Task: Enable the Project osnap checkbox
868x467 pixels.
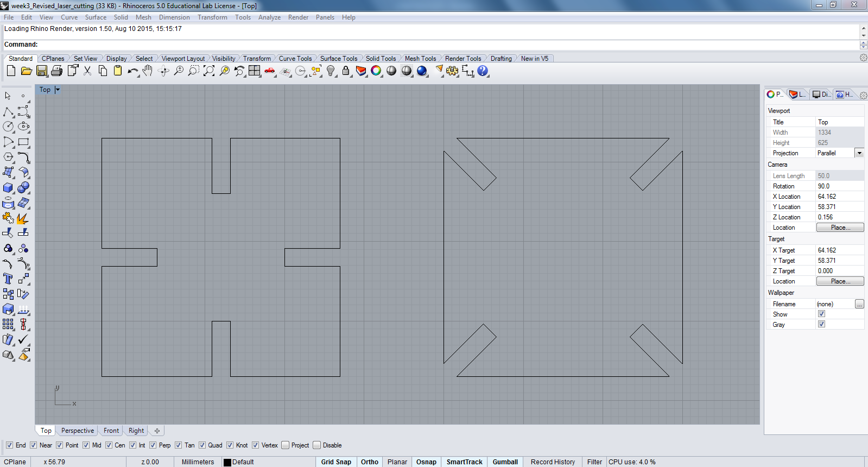Action: 285,445
